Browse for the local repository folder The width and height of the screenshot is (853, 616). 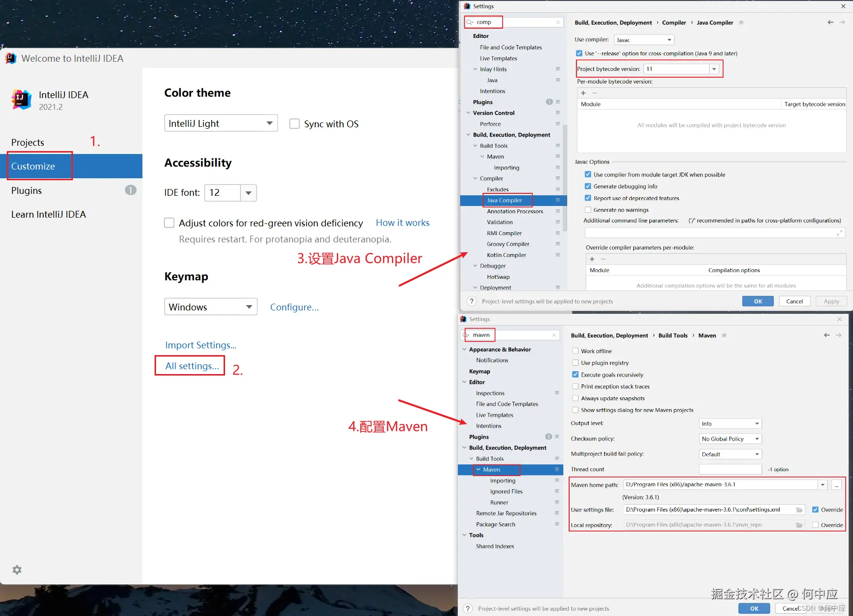pos(799,525)
